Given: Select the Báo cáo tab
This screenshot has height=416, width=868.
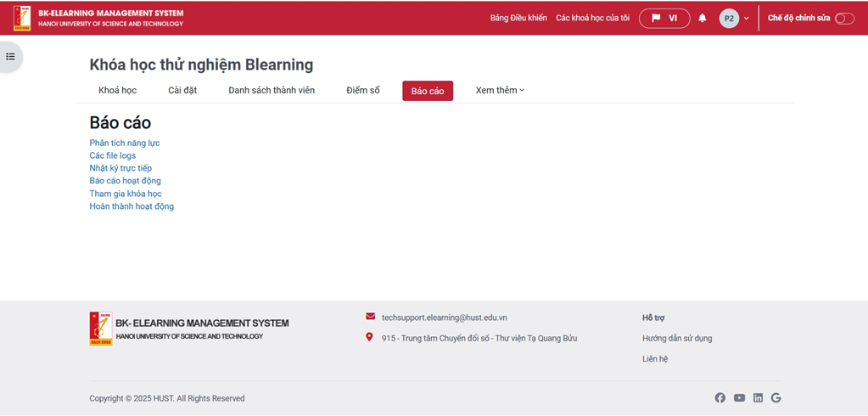Looking at the screenshot, I should 428,91.
